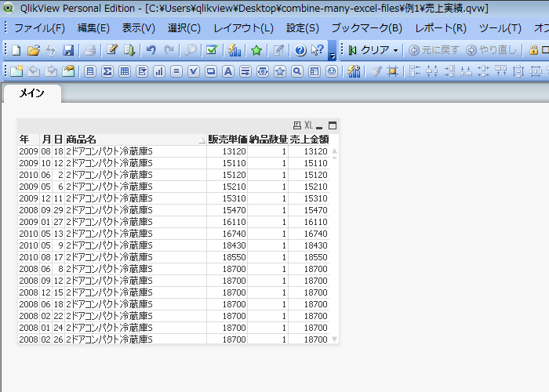Create a new Table Box object icon
Screen dimensions: 549x392
click(125, 71)
